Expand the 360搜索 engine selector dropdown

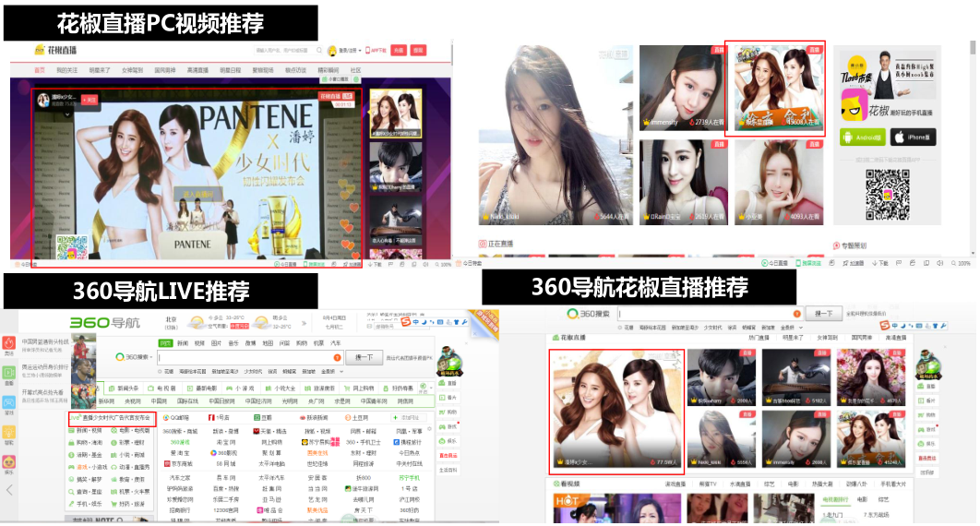tap(134, 356)
